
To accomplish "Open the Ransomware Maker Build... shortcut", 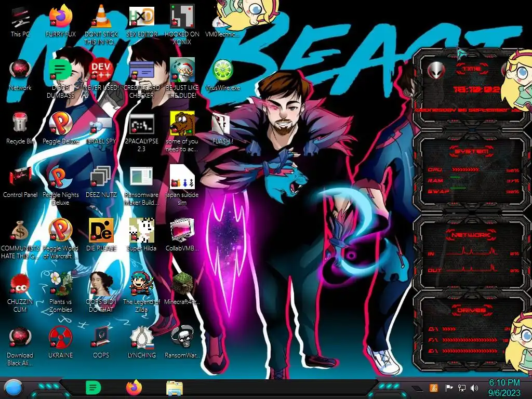I will pos(141,185).
